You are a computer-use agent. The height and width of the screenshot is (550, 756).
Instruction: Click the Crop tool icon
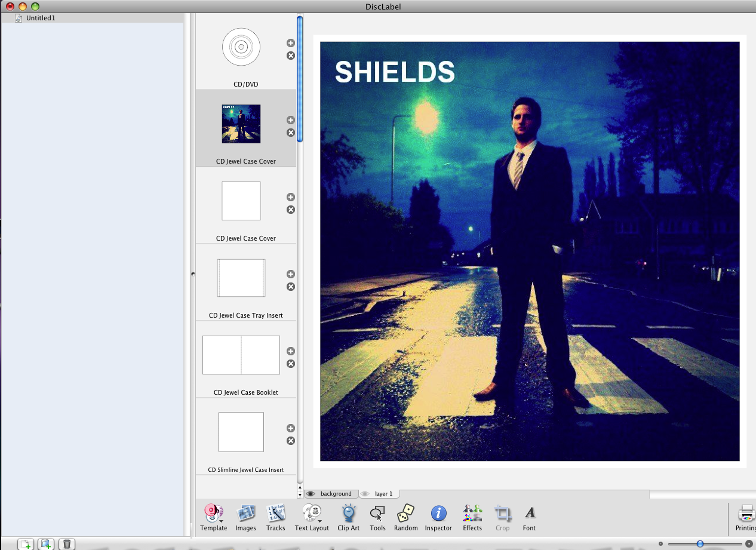pos(503,513)
